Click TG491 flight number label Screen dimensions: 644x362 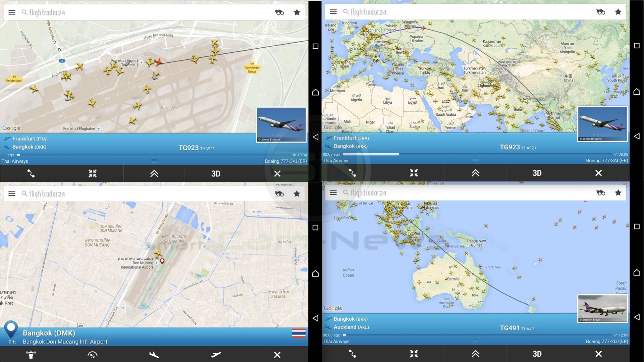509,328
